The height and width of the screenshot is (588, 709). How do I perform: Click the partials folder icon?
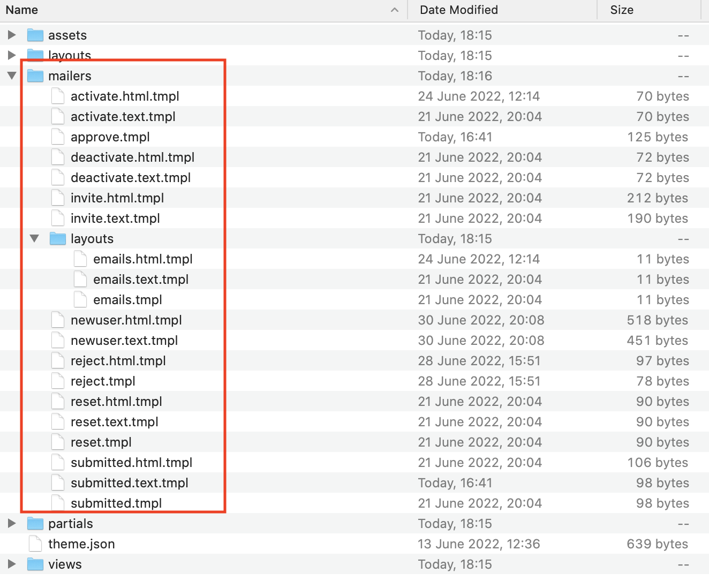[x=34, y=523]
